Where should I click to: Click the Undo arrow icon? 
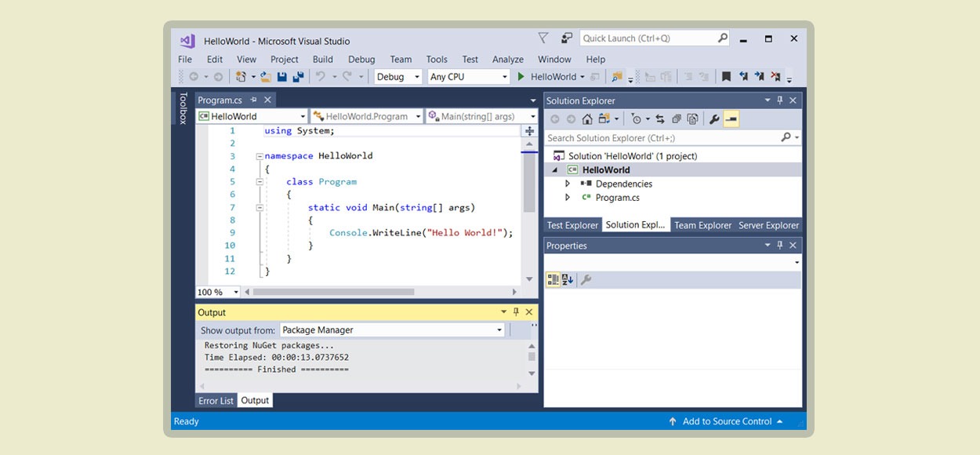pos(320,77)
